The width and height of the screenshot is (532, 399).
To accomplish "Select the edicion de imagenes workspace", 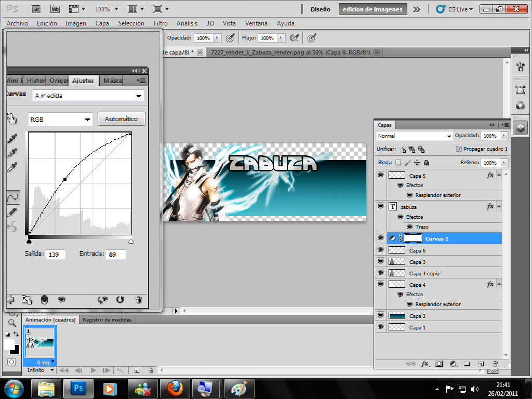I will click(x=373, y=9).
